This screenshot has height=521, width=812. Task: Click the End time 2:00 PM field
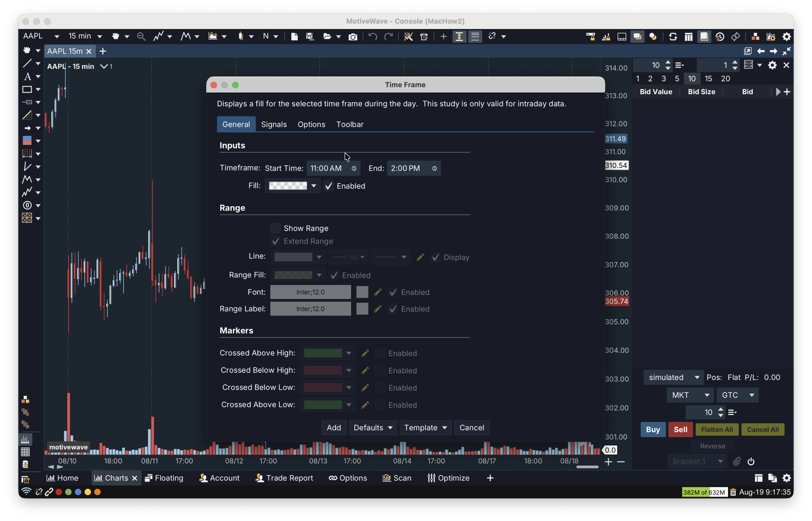click(413, 168)
